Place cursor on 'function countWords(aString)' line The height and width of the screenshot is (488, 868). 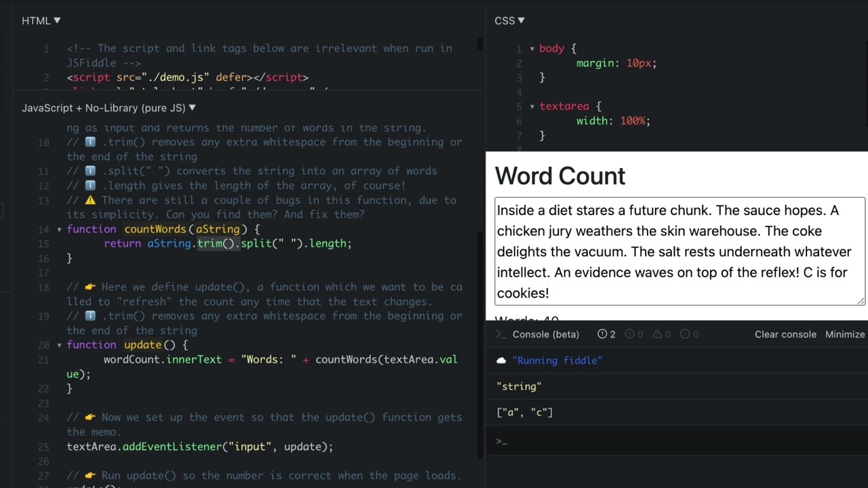click(163, 229)
